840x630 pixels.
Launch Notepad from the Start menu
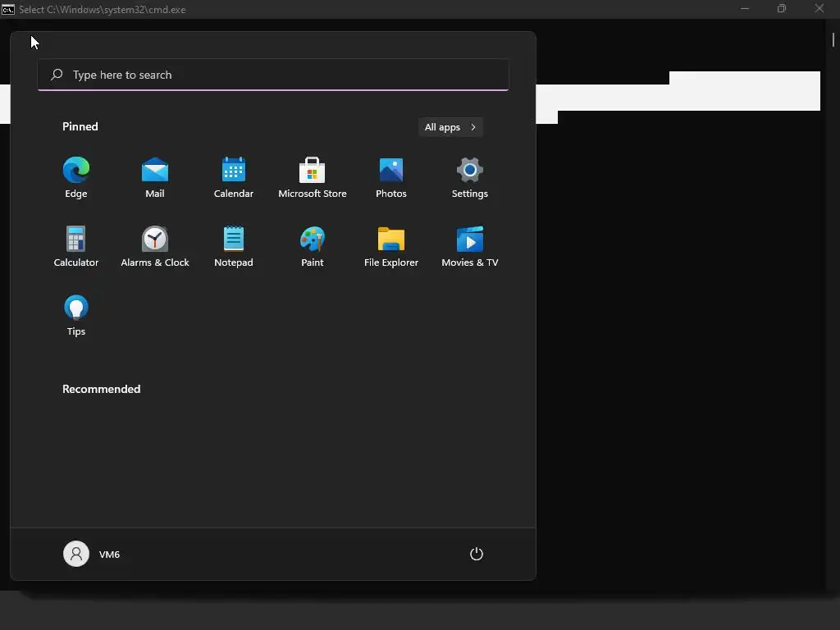(234, 247)
